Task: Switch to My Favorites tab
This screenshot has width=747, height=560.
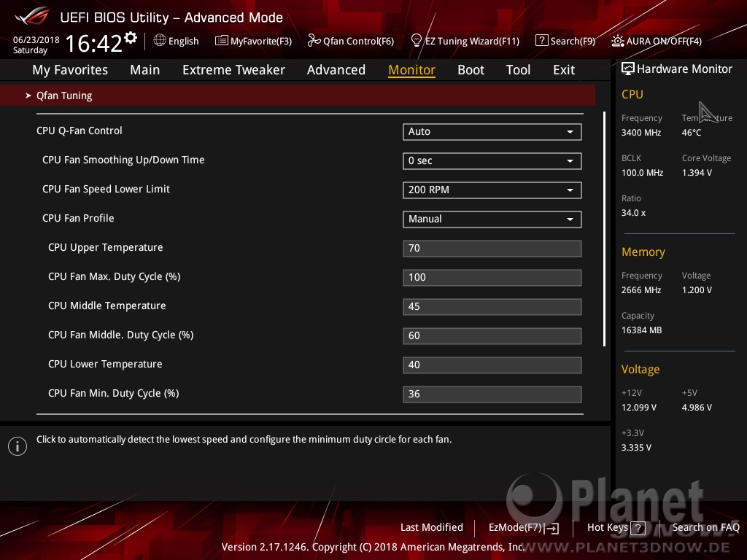Action: point(70,70)
